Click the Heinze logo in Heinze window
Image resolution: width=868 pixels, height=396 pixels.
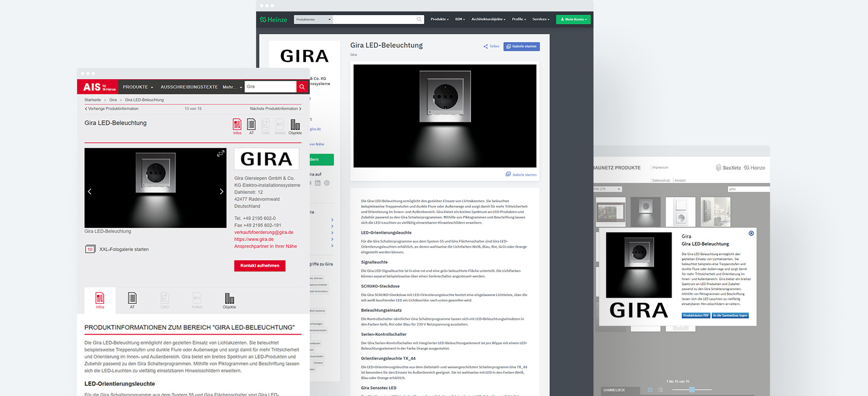pyautogui.click(x=273, y=20)
